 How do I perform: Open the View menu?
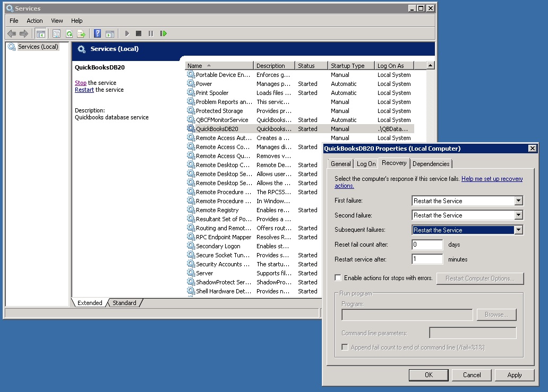point(57,21)
